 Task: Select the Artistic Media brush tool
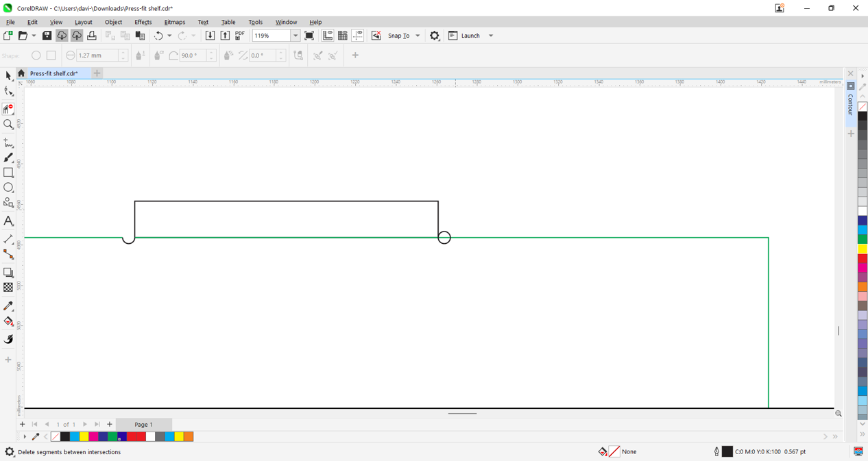pos(8,158)
